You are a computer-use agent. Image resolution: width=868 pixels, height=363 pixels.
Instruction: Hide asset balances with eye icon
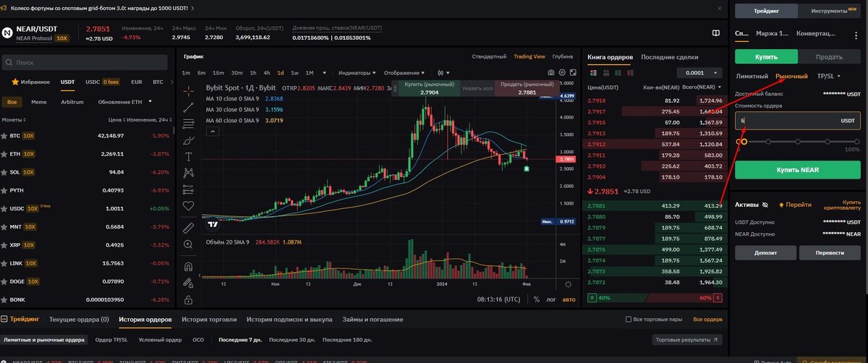(x=765, y=205)
